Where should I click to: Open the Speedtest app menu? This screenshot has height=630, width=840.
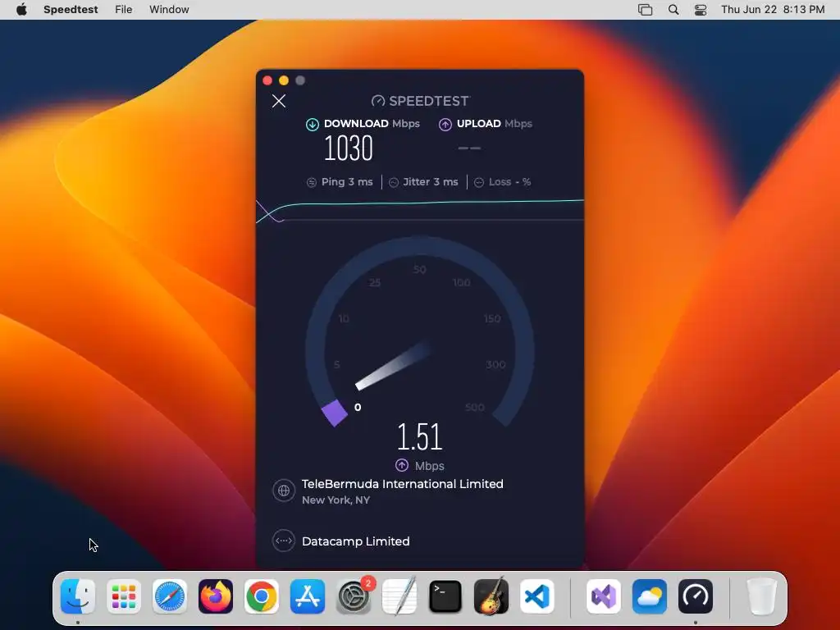click(71, 10)
